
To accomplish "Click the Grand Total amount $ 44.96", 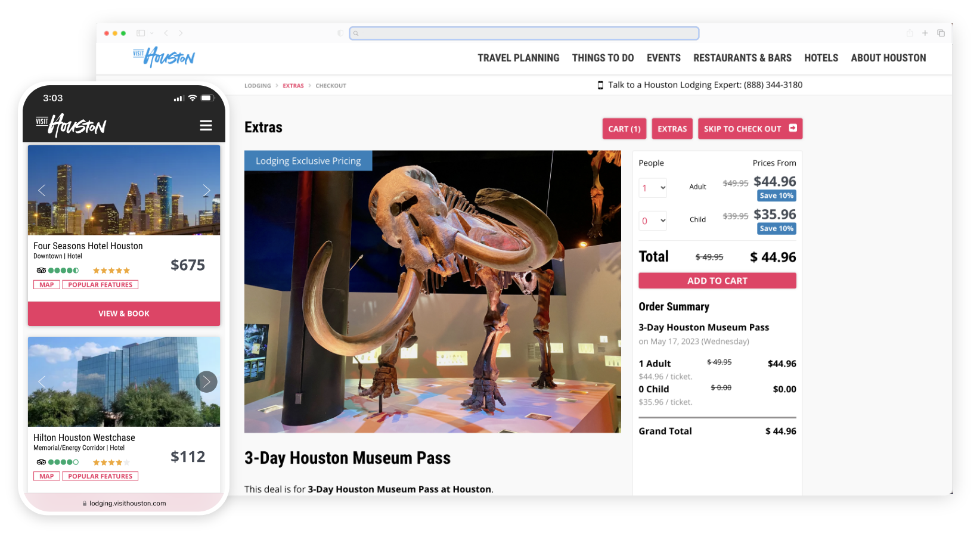I will (781, 431).
